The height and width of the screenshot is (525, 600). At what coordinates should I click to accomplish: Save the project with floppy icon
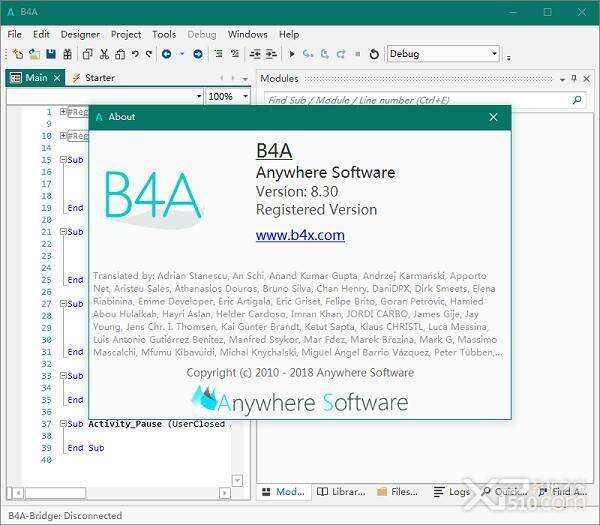51,54
